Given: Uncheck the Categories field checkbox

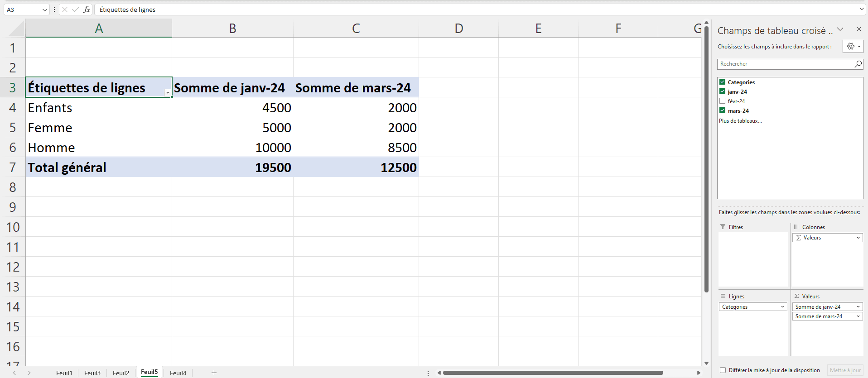Looking at the screenshot, I should (723, 82).
